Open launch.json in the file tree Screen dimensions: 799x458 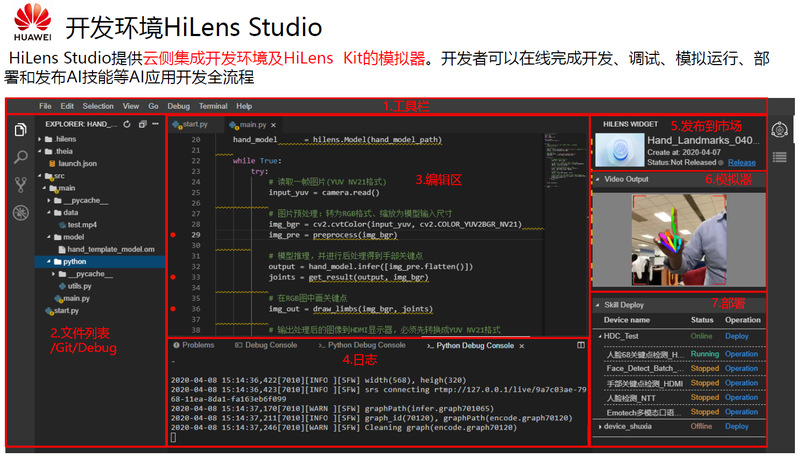(x=77, y=164)
